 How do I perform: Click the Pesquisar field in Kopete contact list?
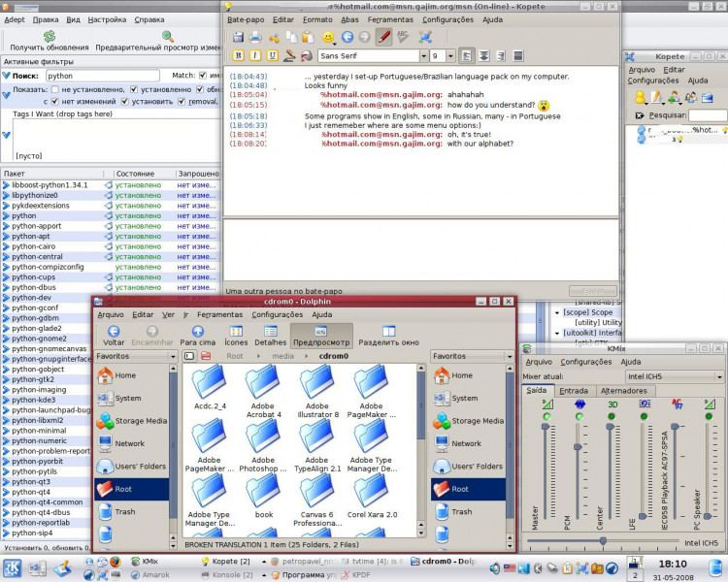(708, 115)
